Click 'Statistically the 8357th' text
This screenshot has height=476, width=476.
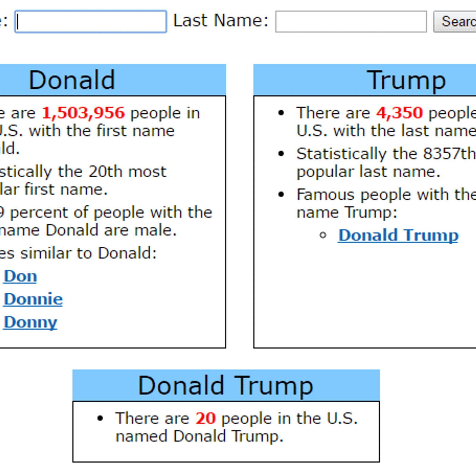386,154
